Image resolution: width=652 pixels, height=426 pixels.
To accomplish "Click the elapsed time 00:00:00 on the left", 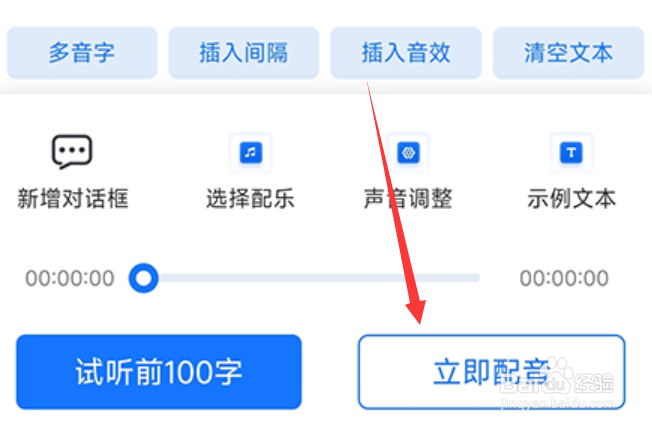I will click(70, 278).
